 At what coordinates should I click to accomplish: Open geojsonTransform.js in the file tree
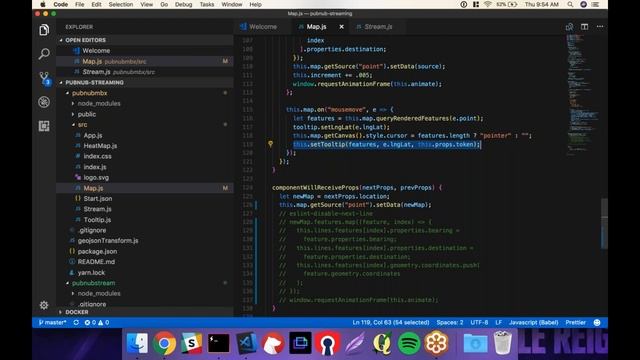[108, 240]
